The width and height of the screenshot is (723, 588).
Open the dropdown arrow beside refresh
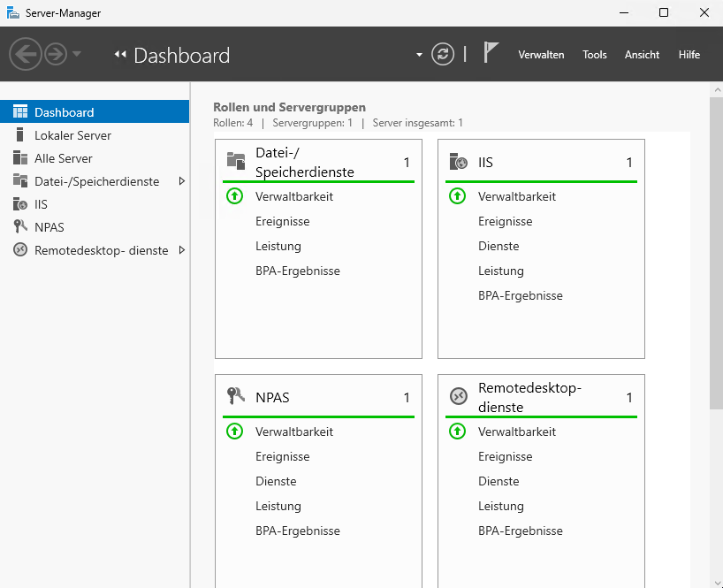click(x=419, y=55)
